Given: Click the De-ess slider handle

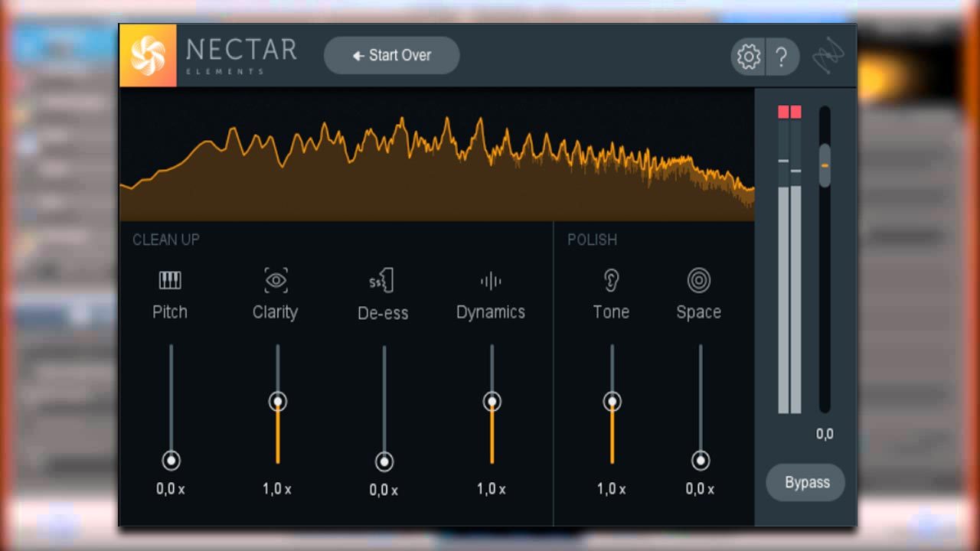Looking at the screenshot, I should [384, 461].
